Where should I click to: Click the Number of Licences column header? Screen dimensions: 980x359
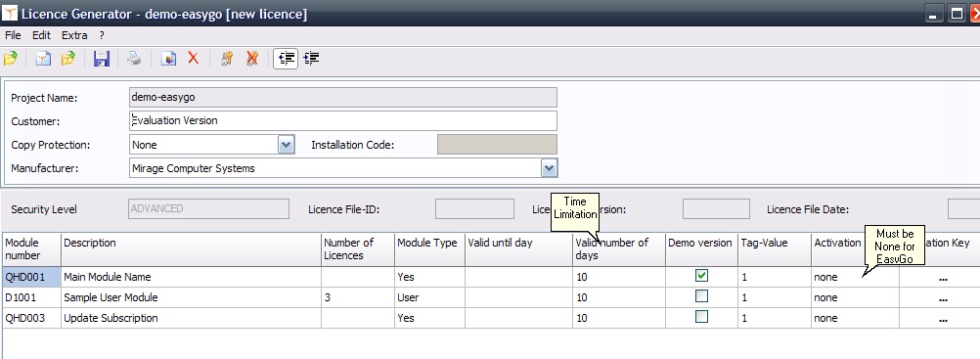[x=358, y=248]
